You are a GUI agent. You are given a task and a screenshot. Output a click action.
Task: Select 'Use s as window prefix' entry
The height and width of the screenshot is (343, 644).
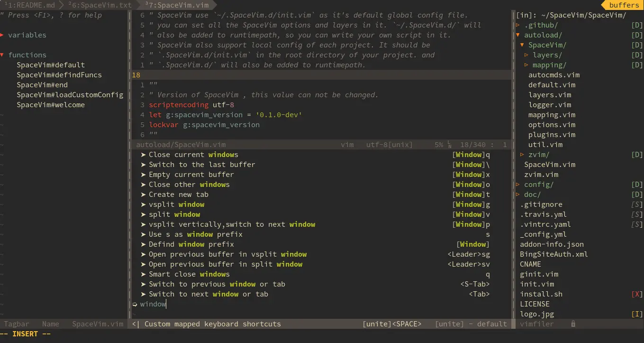coord(315,234)
